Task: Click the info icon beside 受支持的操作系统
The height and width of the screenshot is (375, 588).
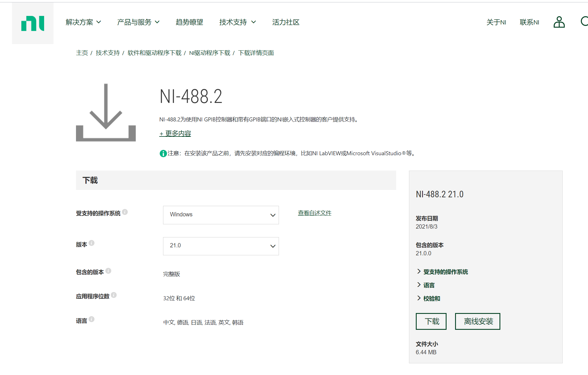Action: coord(126,212)
